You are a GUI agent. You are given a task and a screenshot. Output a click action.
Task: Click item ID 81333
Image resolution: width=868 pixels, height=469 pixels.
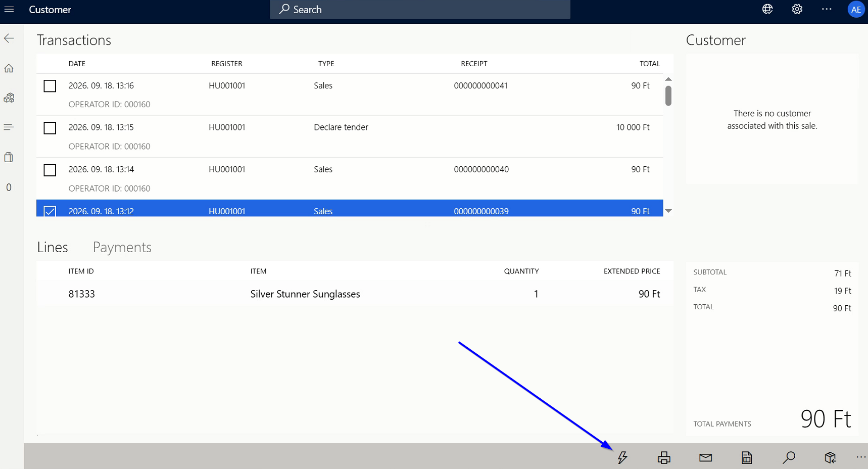[x=82, y=294]
